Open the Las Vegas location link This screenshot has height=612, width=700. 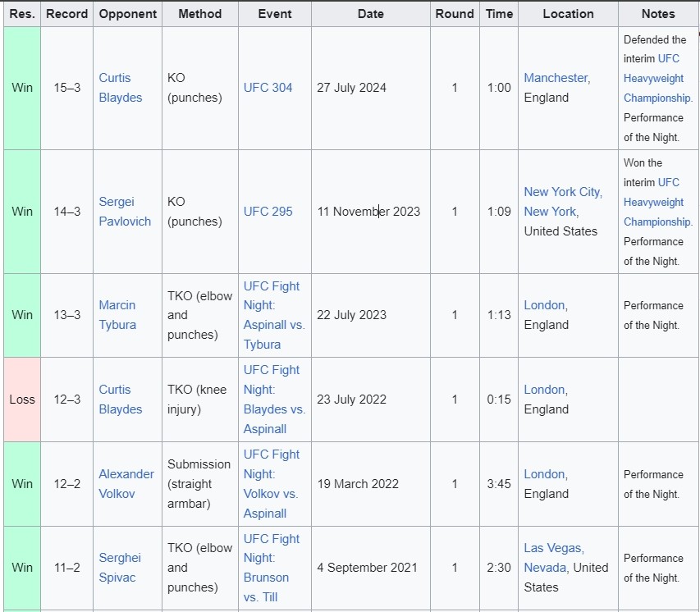click(x=553, y=548)
